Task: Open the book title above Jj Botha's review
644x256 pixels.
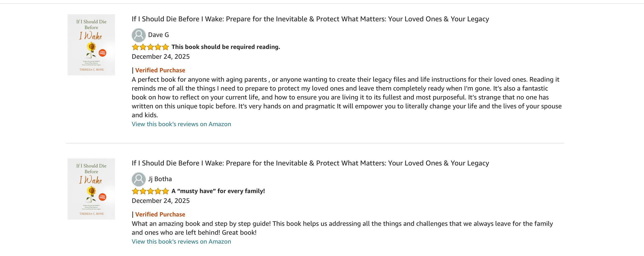Action: 310,163
